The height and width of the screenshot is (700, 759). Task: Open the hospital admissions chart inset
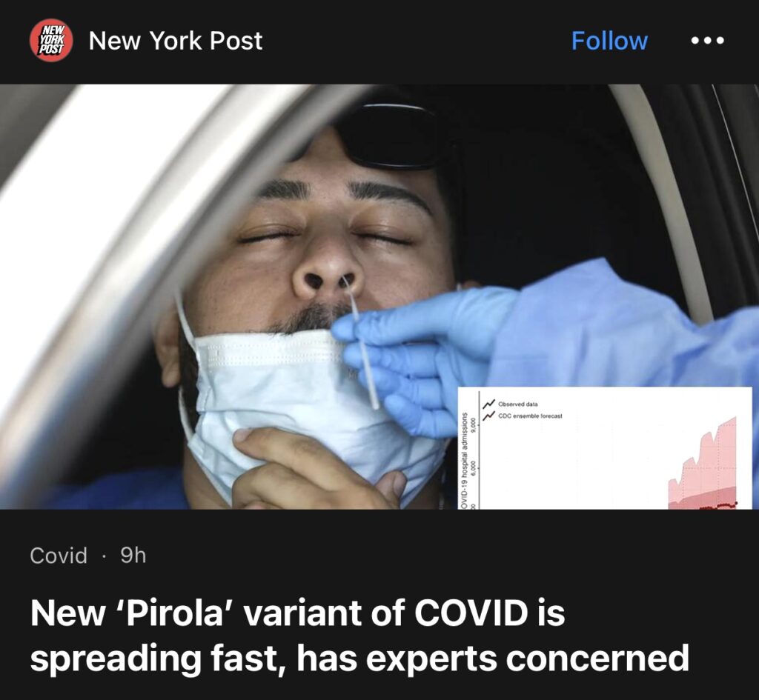(x=605, y=448)
